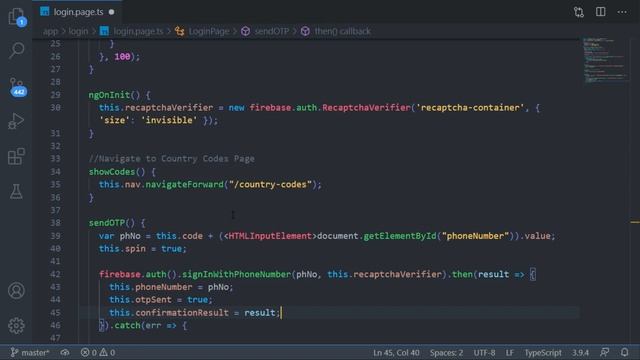
Task: Click the minimap code overview
Action: click(x=606, y=60)
